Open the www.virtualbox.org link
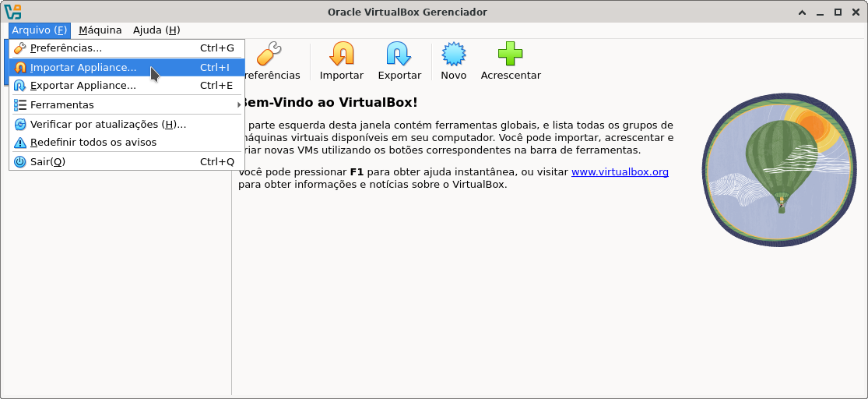The image size is (868, 399). [x=620, y=172]
